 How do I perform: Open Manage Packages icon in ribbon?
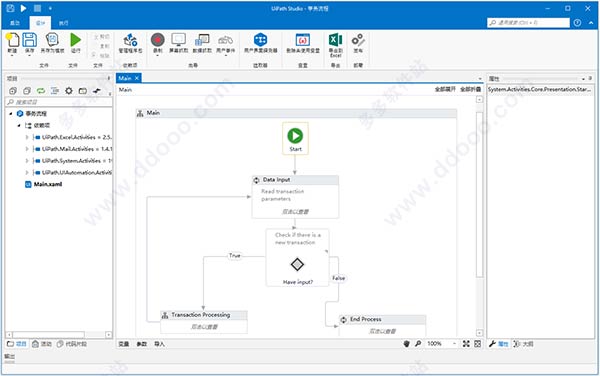(130, 40)
